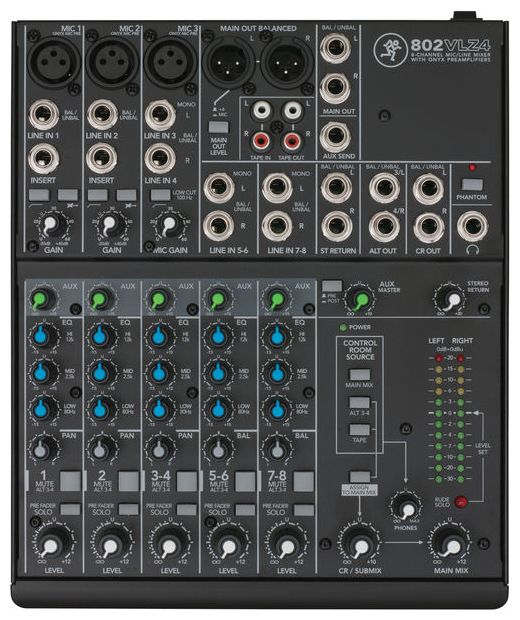Adjust the channel 1 GAIN knob
Viewport: 520px width, 620px height.
52,226
